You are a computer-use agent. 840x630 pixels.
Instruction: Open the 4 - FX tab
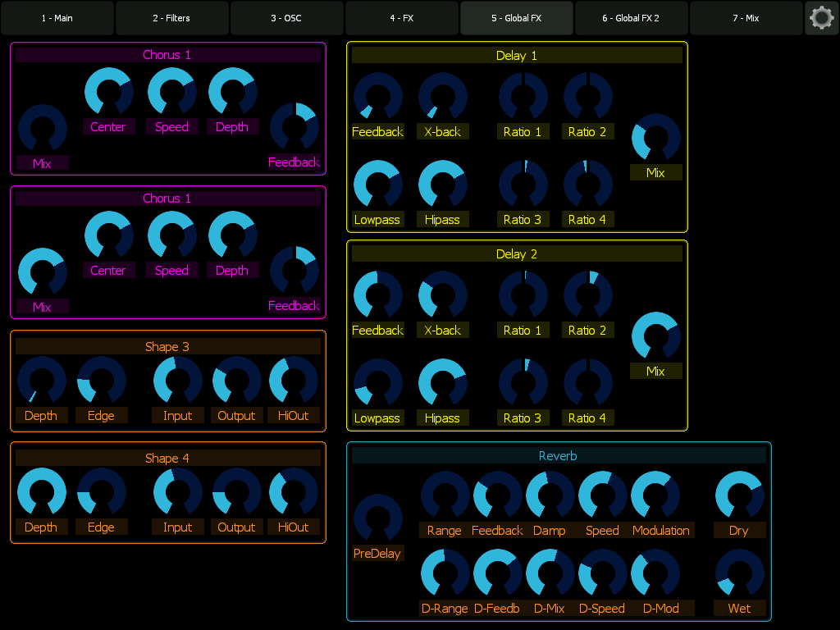click(x=402, y=18)
